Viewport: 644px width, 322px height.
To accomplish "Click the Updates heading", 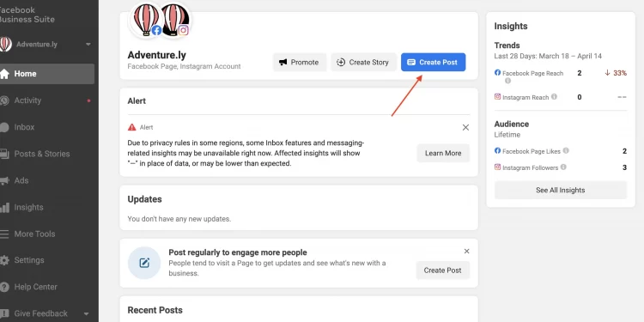I will coord(144,199).
